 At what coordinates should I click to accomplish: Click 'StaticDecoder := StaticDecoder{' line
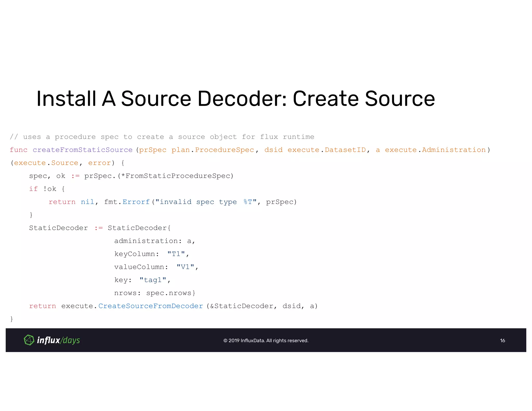[x=100, y=228]
